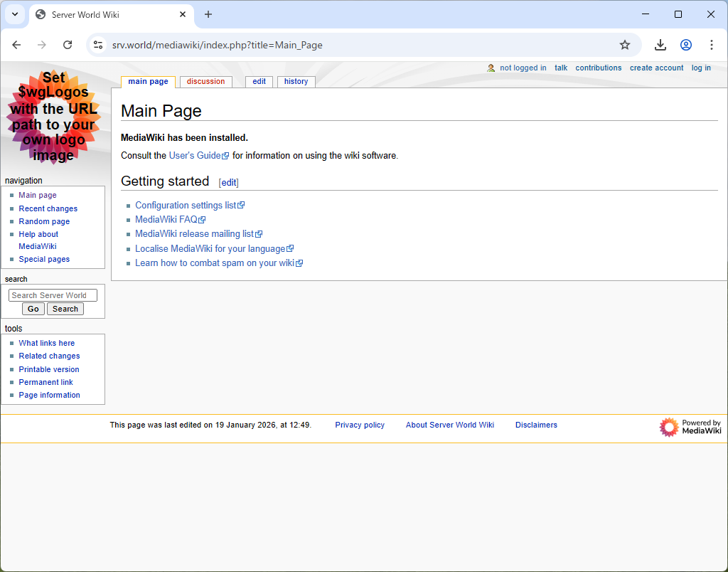Focus the Search Server World input field
The image size is (728, 572).
point(53,295)
